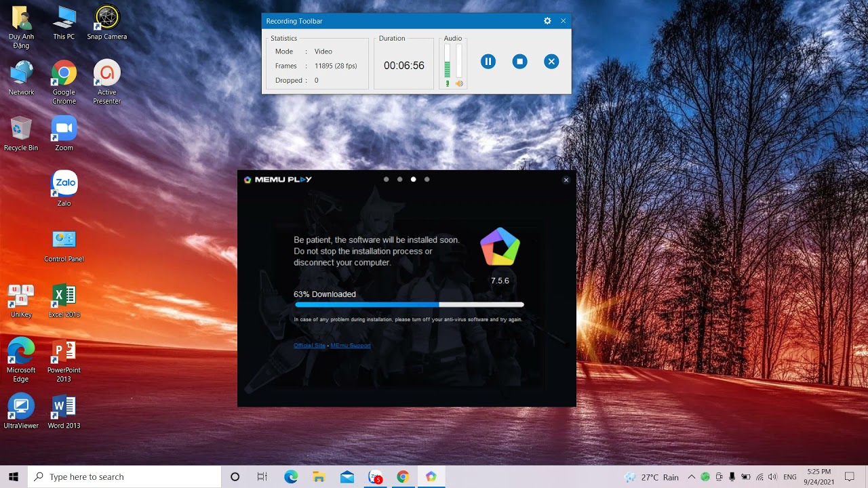This screenshot has height=488, width=868.
Task: Select the Microsoft Edge desktop shortcut
Action: point(21,361)
